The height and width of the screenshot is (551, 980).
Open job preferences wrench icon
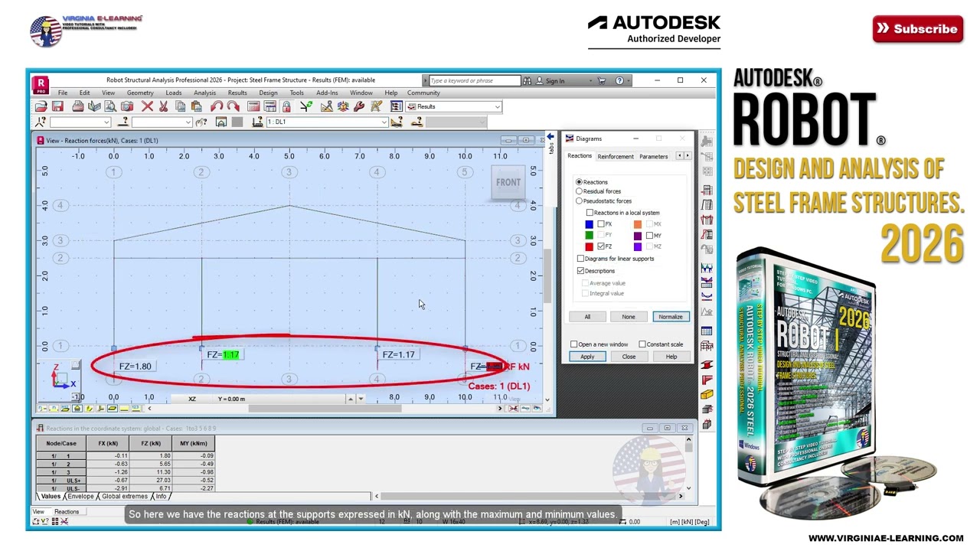(358, 106)
